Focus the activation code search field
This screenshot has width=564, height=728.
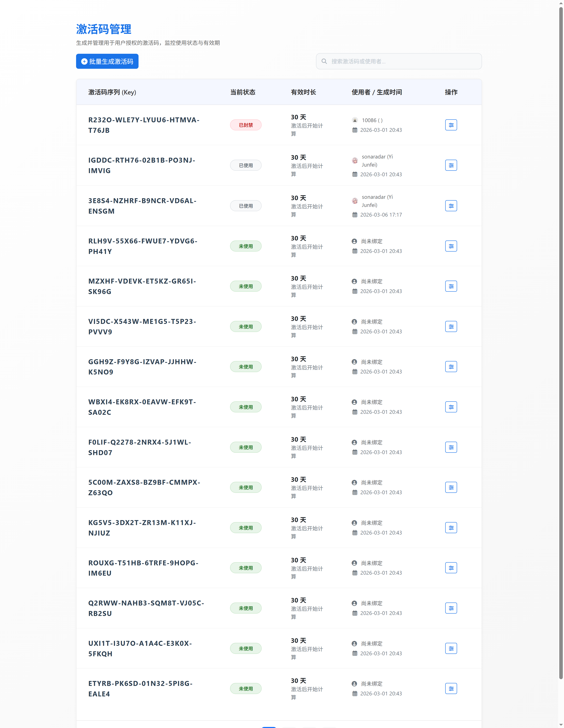pos(398,61)
